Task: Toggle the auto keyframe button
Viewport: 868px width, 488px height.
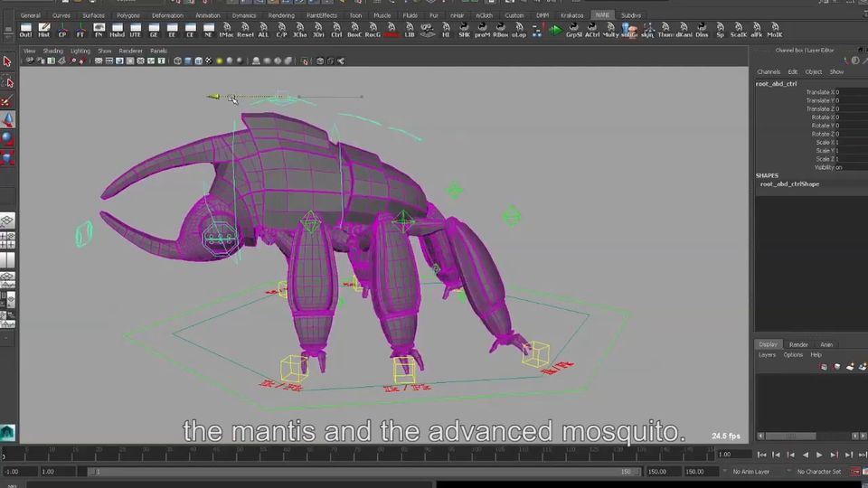Action: click(x=855, y=471)
